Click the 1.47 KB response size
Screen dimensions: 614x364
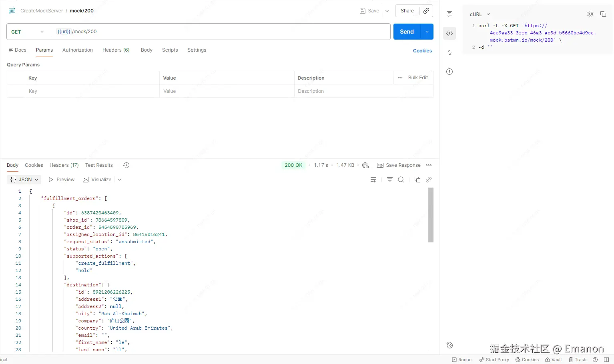tap(345, 165)
